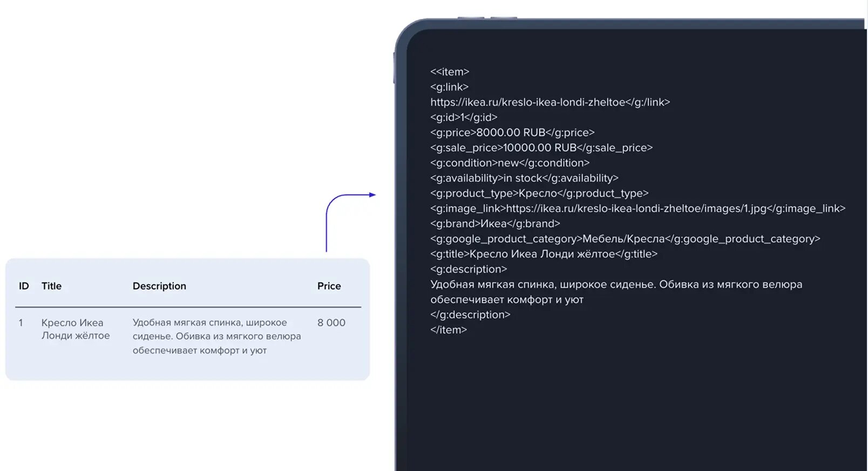The height and width of the screenshot is (471, 868).
Task: Click the g:price 8000.00 RUB line
Action: pos(512,132)
